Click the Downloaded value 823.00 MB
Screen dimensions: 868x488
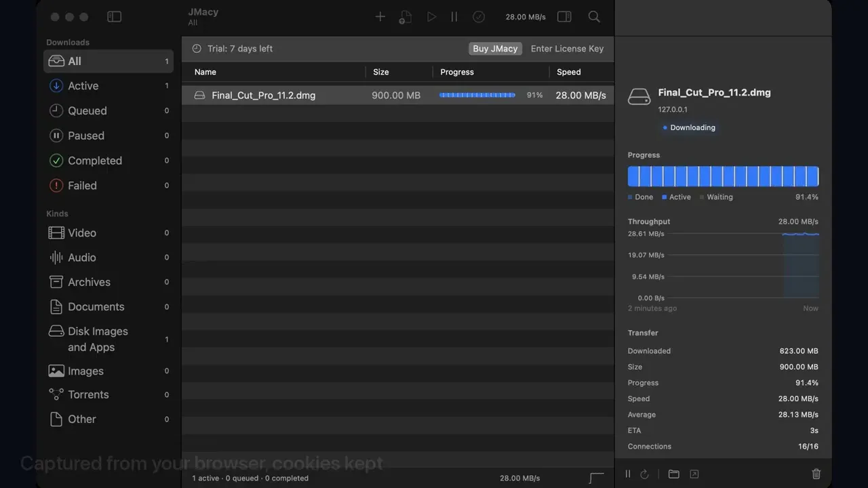coord(799,351)
